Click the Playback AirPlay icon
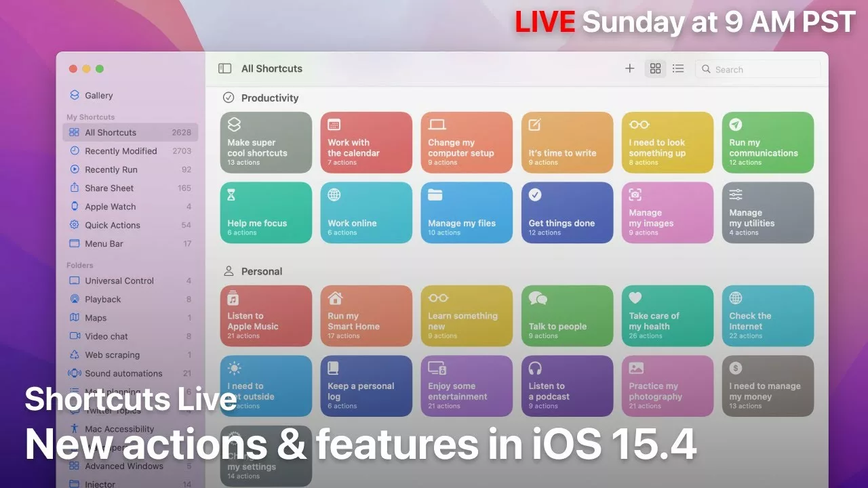 (x=75, y=299)
